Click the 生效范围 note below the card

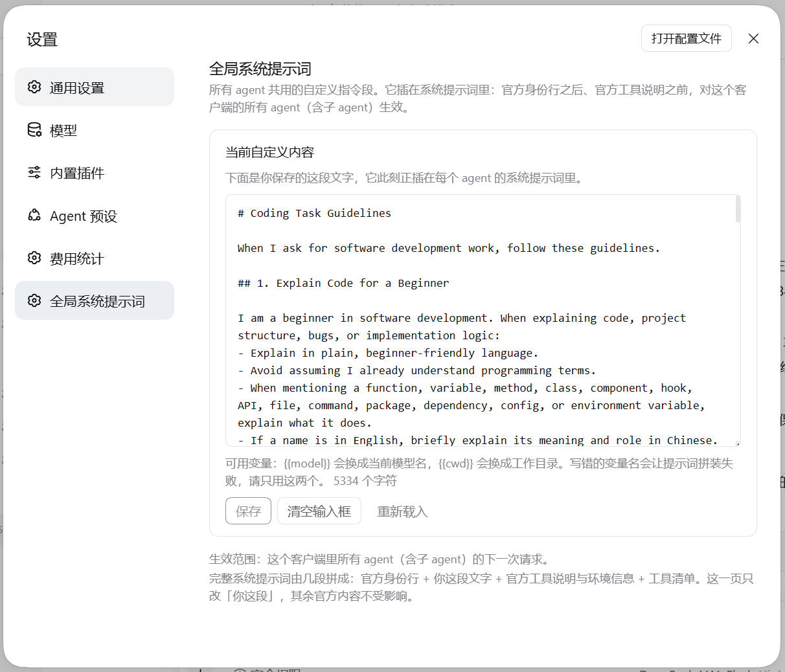point(380,559)
